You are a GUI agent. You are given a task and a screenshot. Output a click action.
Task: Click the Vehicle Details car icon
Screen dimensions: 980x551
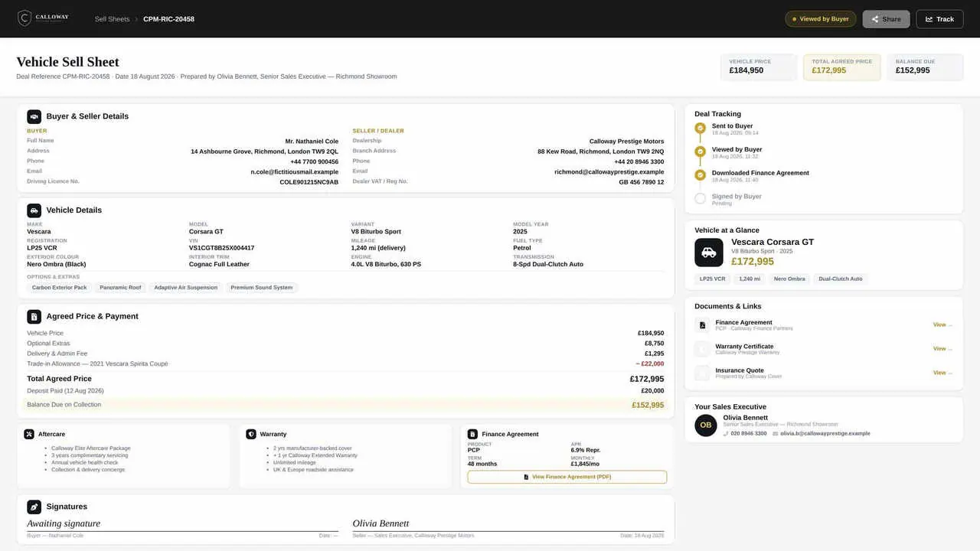point(34,210)
